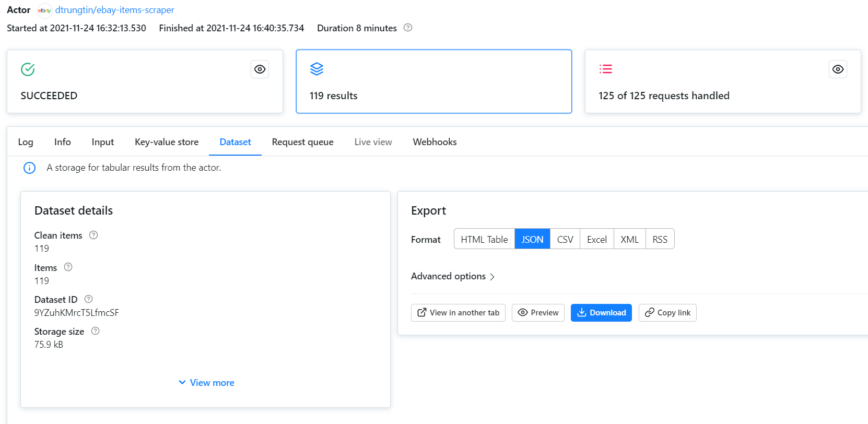Select the Started at 2021-11-24 16:32:13.530 text

click(76, 28)
